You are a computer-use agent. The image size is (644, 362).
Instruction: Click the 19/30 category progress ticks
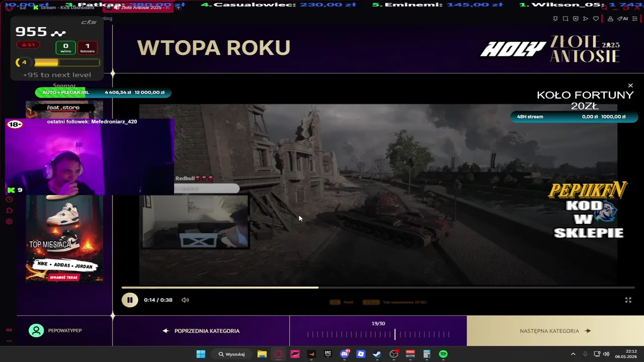click(x=378, y=334)
